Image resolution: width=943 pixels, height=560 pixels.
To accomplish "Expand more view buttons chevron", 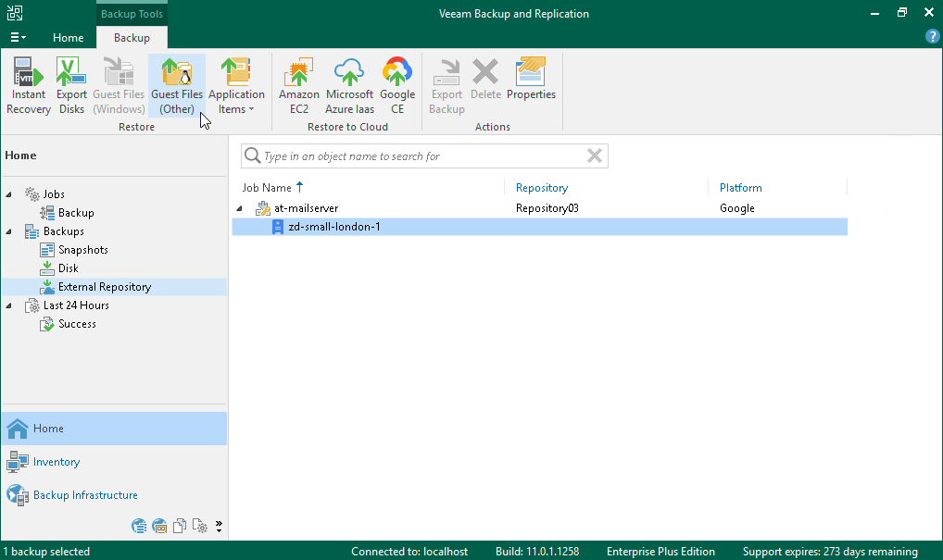I will [x=219, y=527].
